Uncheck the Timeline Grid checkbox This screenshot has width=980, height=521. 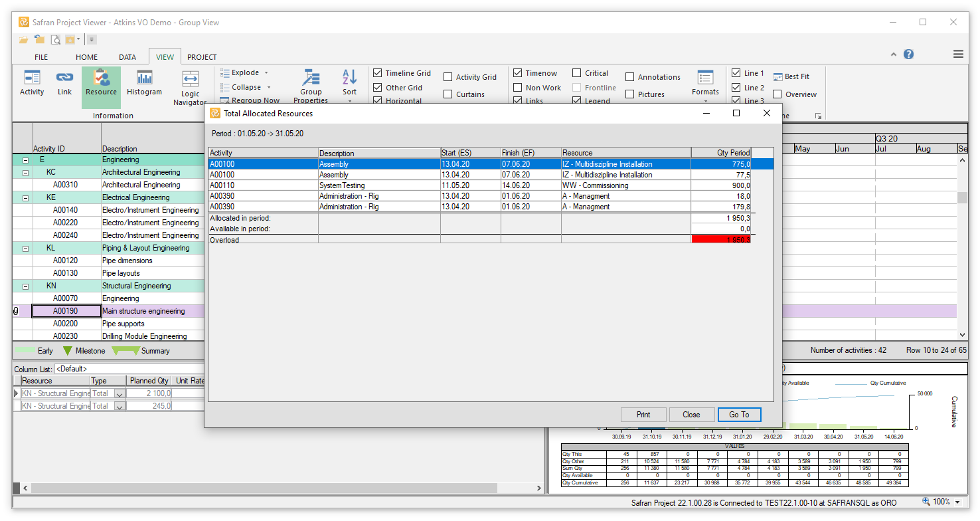click(x=377, y=73)
